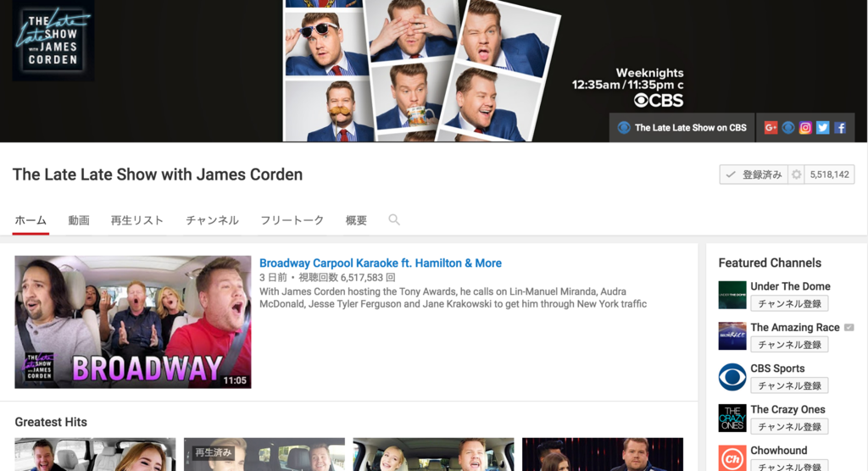Open third Greatest Hits car thumbnail

click(x=433, y=454)
